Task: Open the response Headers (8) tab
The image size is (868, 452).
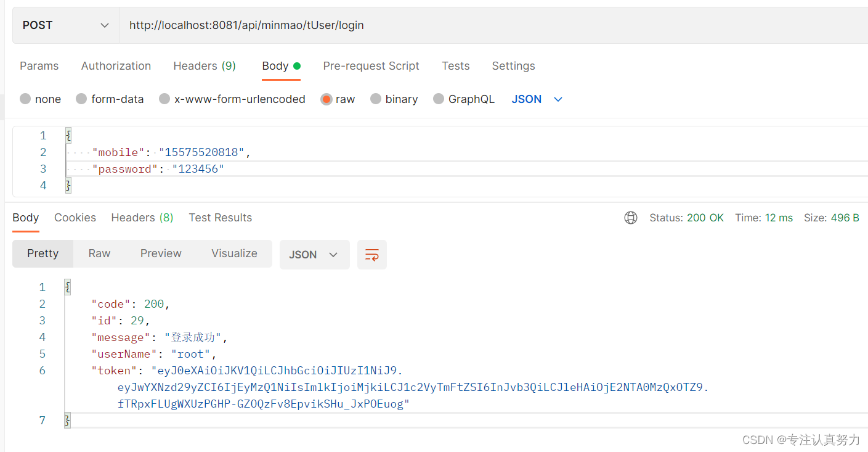Action: 142,218
